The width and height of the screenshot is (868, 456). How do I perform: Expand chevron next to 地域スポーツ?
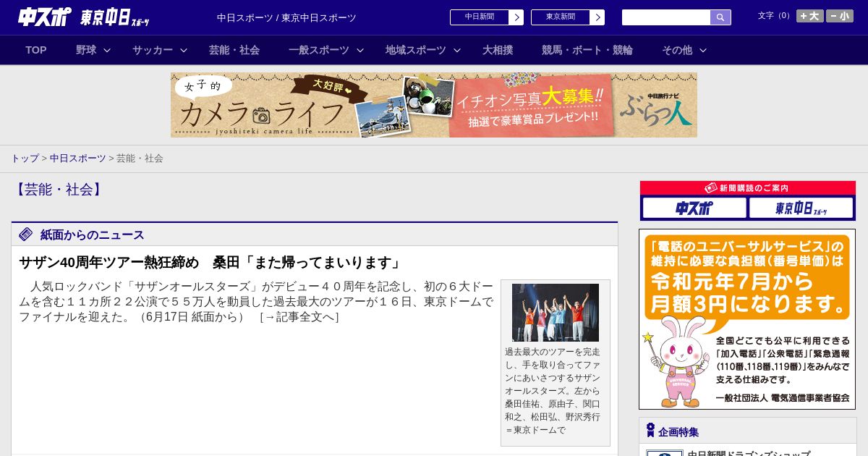click(457, 51)
